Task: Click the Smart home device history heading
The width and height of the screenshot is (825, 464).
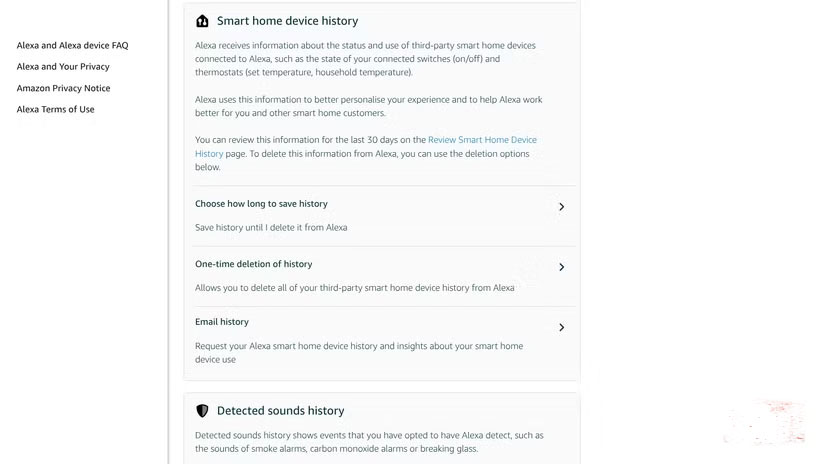Action: tap(287, 21)
